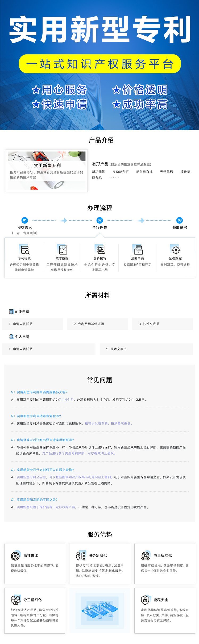Click the 多功能台灯 product example

(x=121, y=172)
